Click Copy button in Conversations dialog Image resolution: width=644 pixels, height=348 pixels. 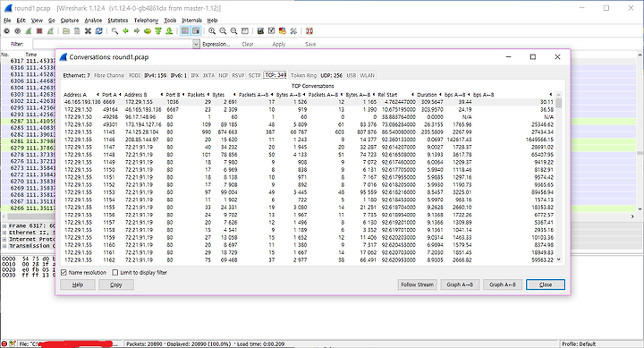[x=115, y=284]
